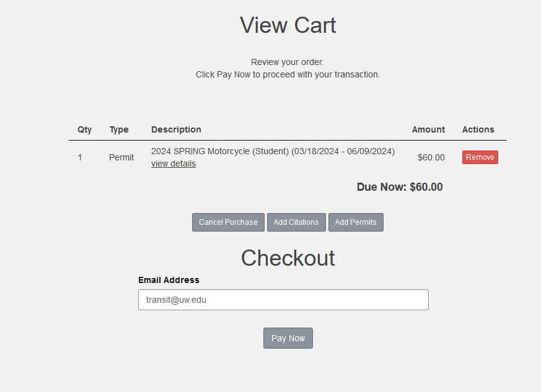Click the Actions column header
Screen dimensions: 541x392
(x=478, y=129)
